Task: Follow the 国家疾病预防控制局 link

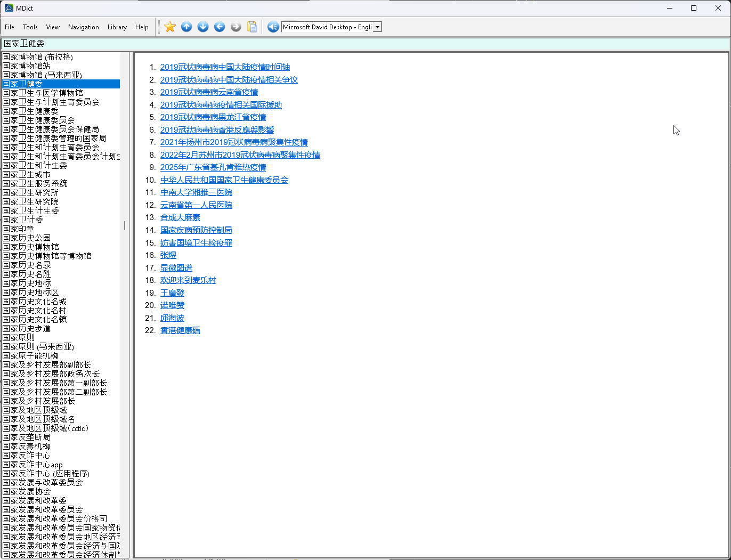Action: pyautogui.click(x=196, y=230)
